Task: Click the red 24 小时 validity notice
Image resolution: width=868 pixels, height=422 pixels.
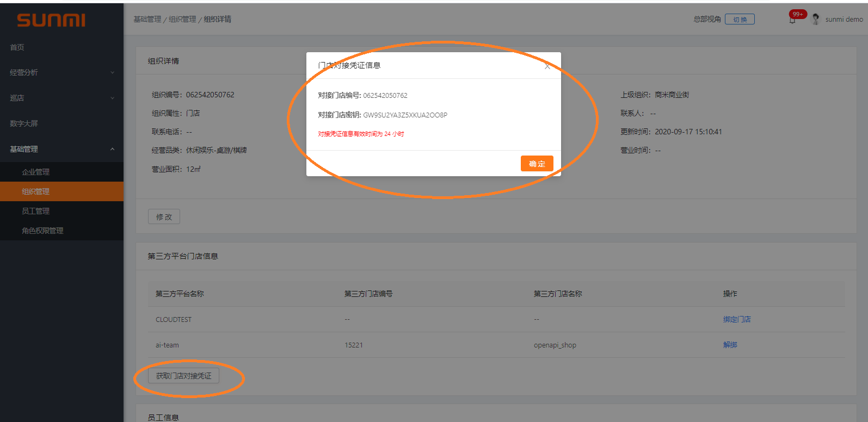Action: (x=361, y=134)
